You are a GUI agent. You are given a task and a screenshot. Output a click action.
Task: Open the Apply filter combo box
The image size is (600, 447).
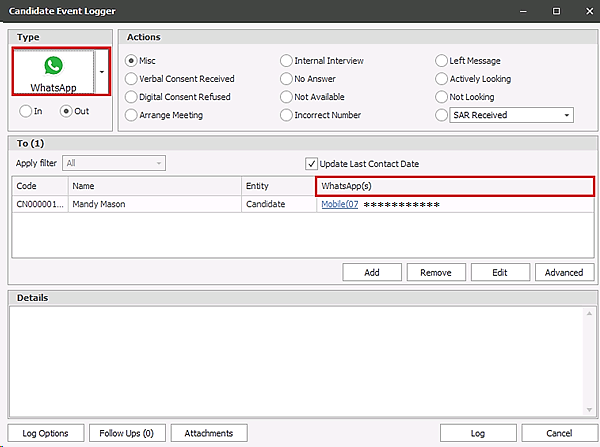coord(113,163)
